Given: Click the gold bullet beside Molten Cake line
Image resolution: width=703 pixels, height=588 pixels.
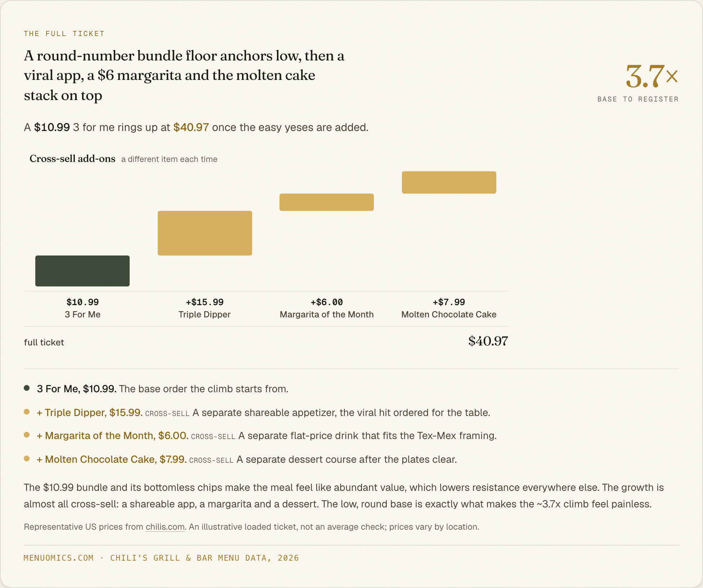Looking at the screenshot, I should point(27,458).
